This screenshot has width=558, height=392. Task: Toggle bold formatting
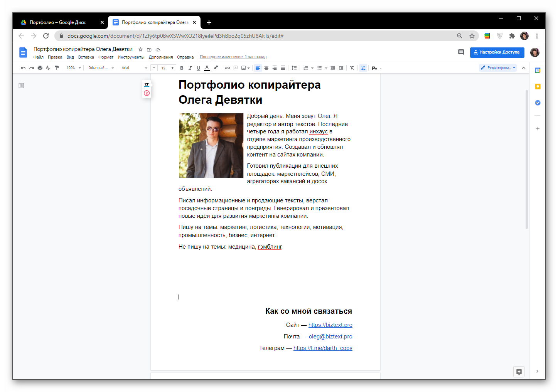click(182, 68)
